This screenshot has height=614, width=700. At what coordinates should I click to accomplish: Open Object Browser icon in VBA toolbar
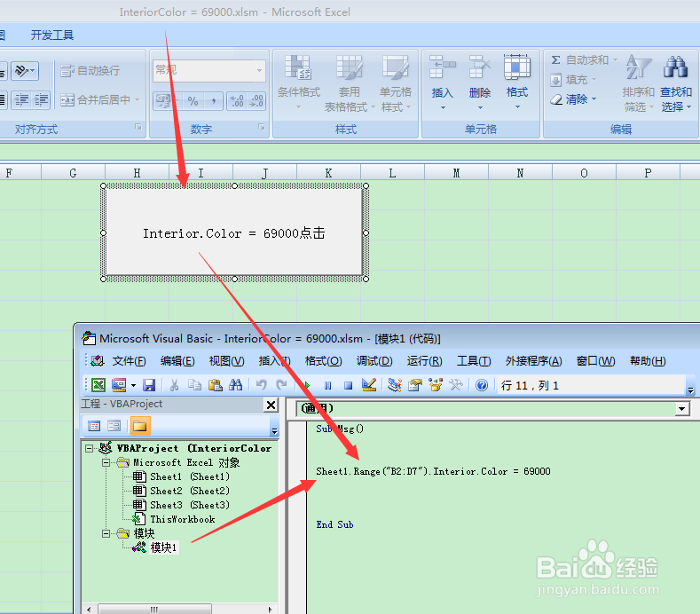click(436, 385)
